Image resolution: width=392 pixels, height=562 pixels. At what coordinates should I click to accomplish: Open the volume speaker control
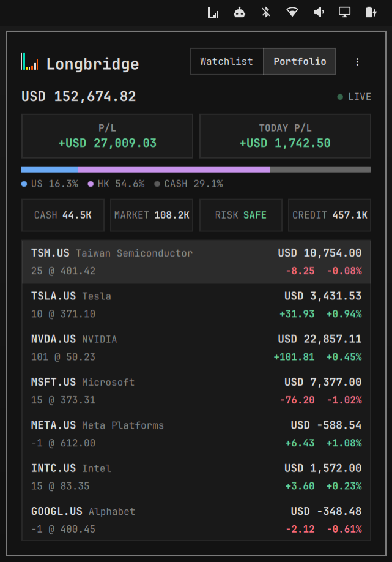pyautogui.click(x=319, y=12)
